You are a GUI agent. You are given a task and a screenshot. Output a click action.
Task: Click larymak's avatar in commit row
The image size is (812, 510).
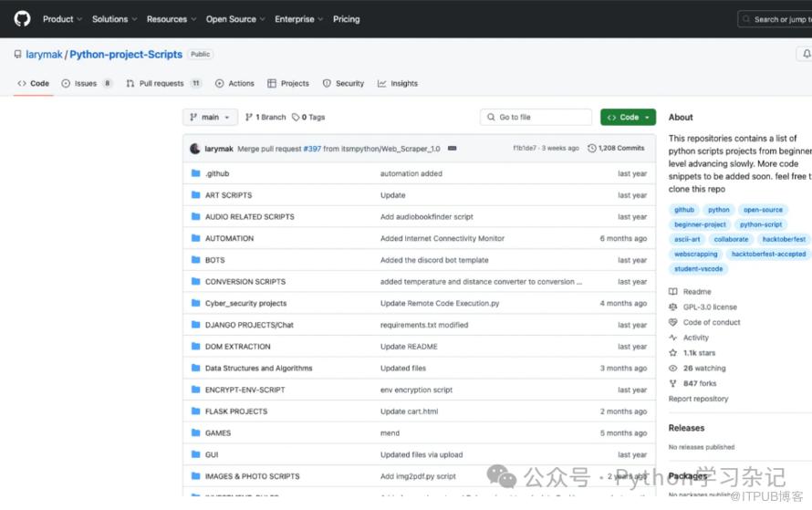click(x=194, y=148)
